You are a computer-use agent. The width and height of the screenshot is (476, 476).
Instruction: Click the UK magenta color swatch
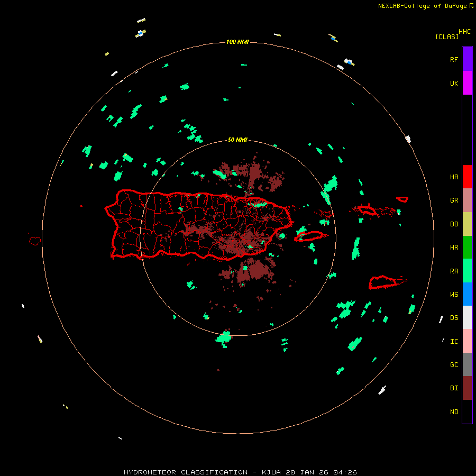pos(467,83)
